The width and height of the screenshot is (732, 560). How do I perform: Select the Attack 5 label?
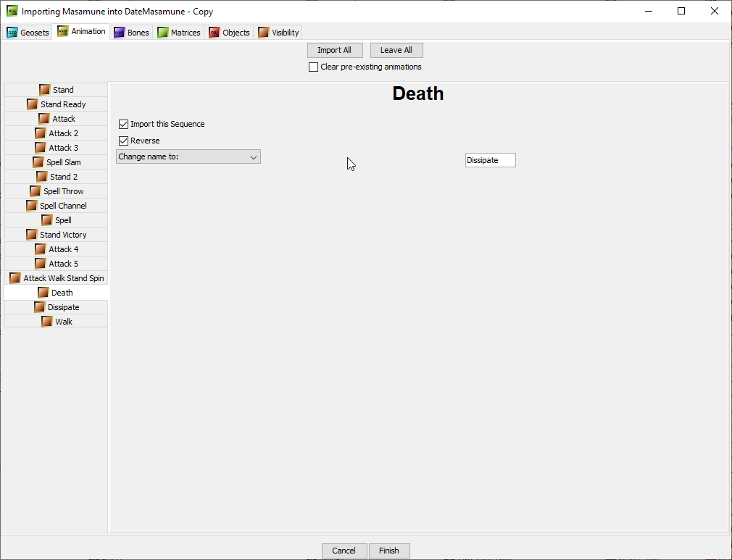tap(64, 264)
